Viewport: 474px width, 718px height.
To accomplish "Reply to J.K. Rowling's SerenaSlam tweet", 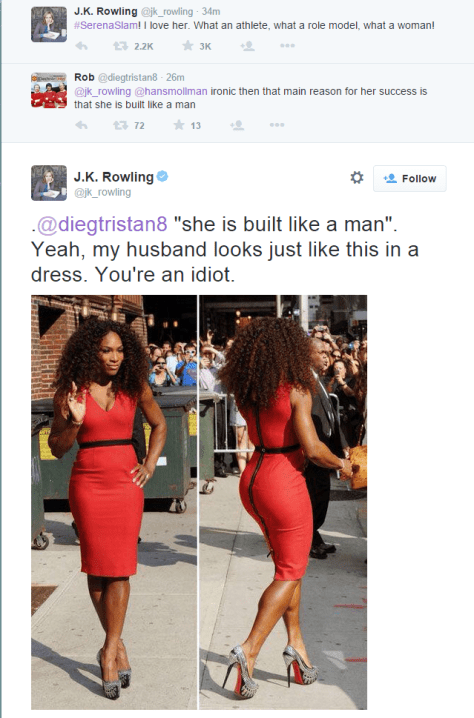I will pyautogui.click(x=82, y=46).
